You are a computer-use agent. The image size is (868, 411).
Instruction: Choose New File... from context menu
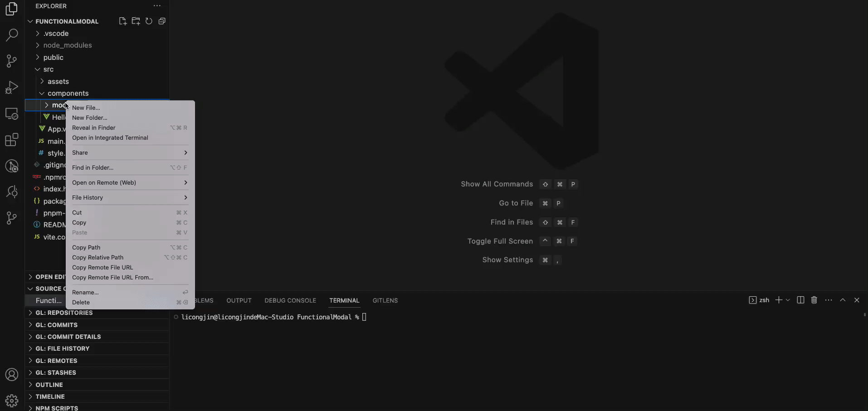[130, 108]
